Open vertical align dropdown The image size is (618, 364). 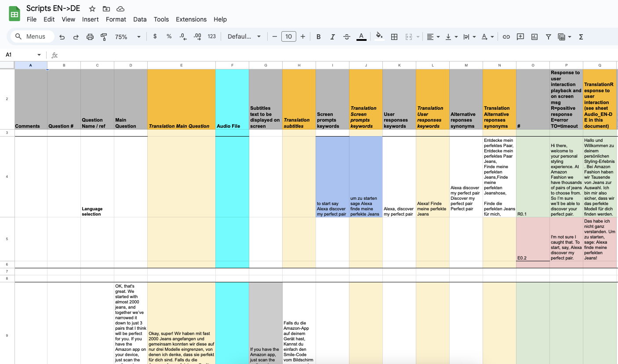pos(451,37)
